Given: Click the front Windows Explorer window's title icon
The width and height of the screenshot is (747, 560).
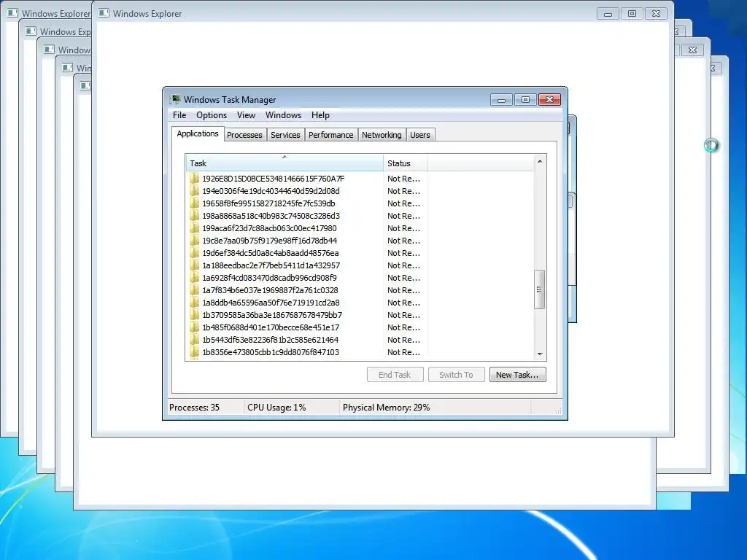Looking at the screenshot, I should (x=104, y=13).
